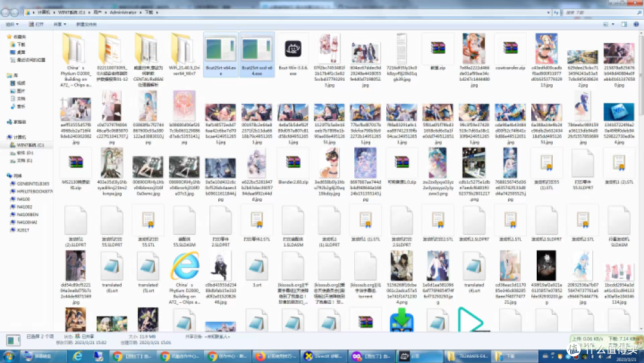The image size is (644, 363).
Task: Select the GENBINTELB365 network computer
Action: click(x=30, y=183)
